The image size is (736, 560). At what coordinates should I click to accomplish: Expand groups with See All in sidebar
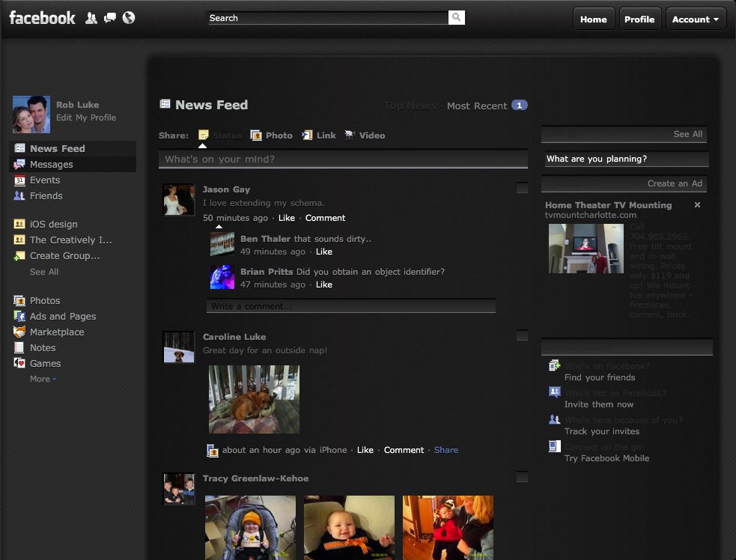[x=44, y=272]
